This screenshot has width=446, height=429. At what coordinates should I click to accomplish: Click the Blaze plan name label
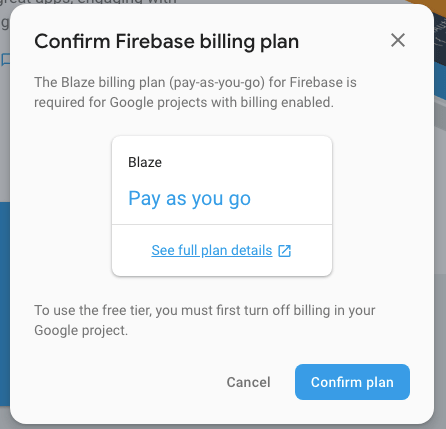click(145, 162)
